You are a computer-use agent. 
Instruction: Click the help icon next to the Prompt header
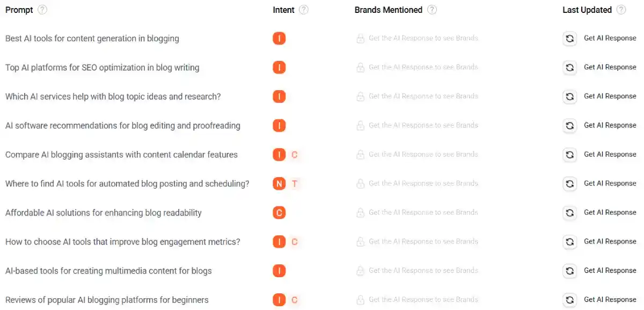(x=42, y=10)
